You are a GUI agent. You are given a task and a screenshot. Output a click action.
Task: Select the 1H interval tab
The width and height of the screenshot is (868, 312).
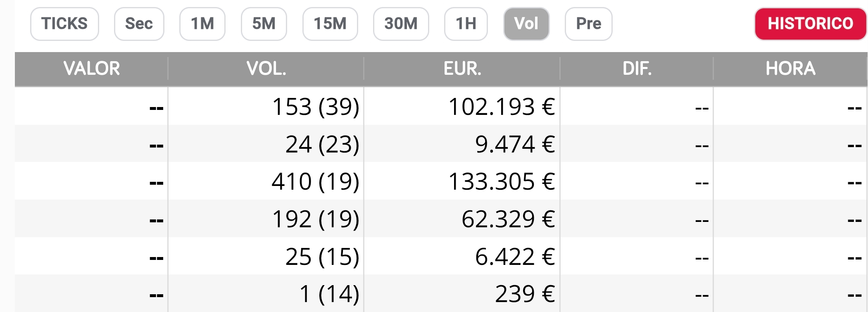[x=466, y=24]
